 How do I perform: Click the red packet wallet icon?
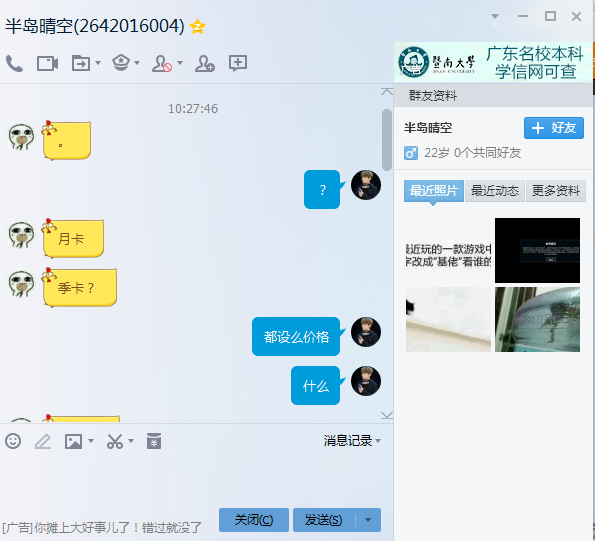coord(154,441)
